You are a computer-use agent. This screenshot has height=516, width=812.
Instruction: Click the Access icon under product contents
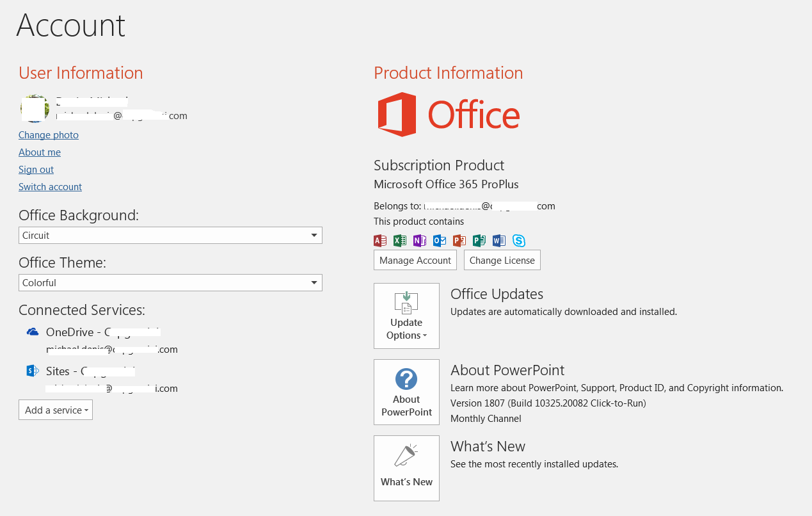[380, 241]
